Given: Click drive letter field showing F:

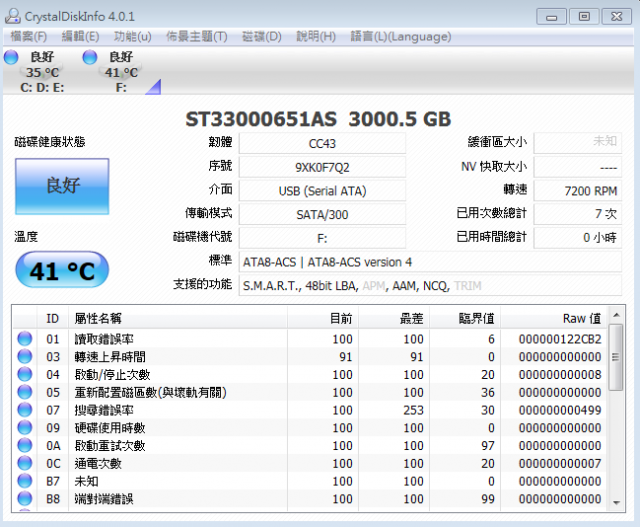Looking at the screenshot, I should click(x=322, y=238).
